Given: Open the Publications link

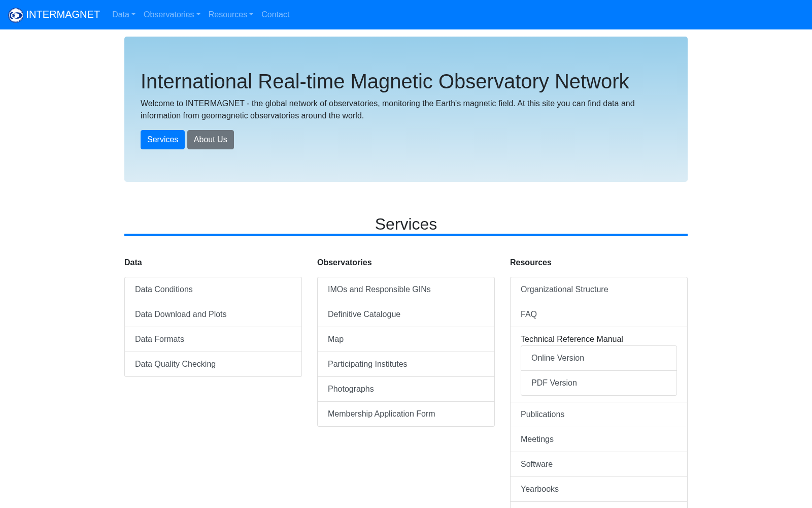Looking at the screenshot, I should point(599,415).
